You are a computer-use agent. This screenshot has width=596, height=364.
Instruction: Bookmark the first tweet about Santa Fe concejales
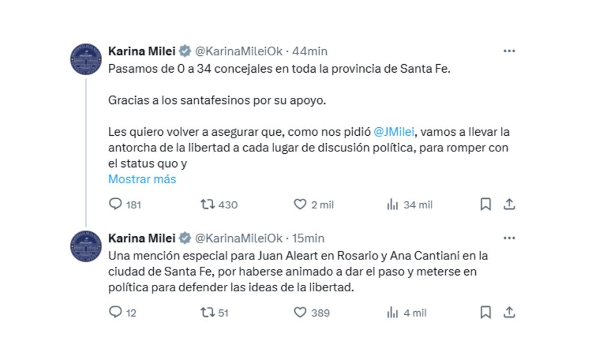click(x=485, y=204)
